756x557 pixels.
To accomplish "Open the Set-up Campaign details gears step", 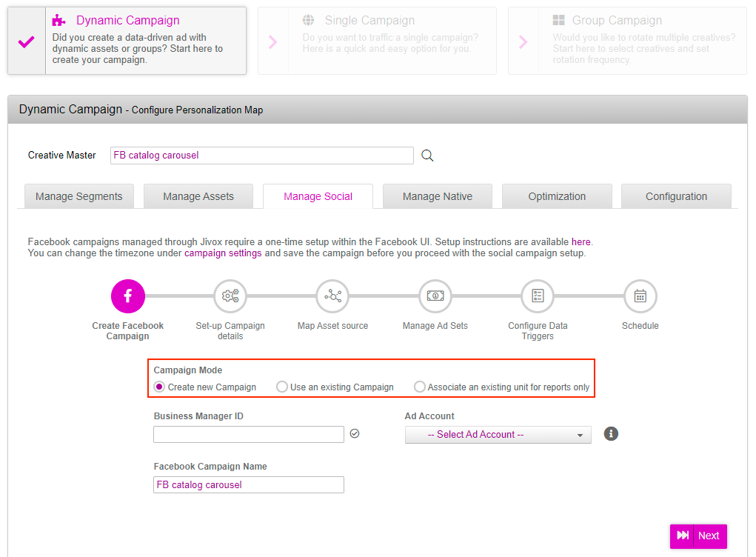I will click(x=230, y=296).
